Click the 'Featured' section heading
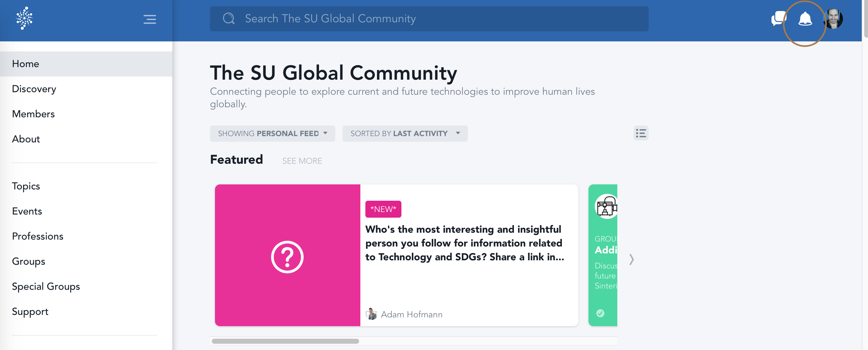The width and height of the screenshot is (868, 350). 236,160
